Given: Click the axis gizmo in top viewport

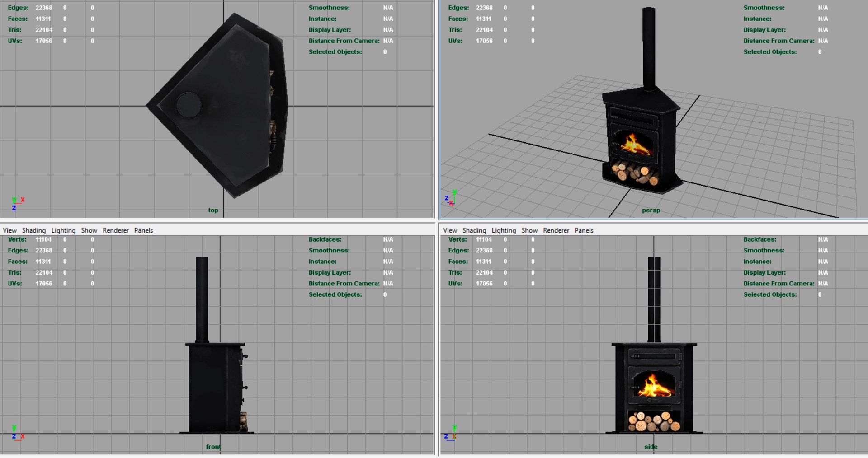Looking at the screenshot, I should point(17,204).
